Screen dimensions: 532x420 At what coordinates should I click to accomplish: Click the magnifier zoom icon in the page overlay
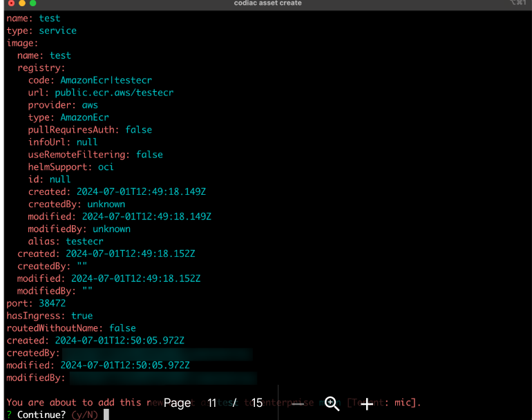coord(332,403)
